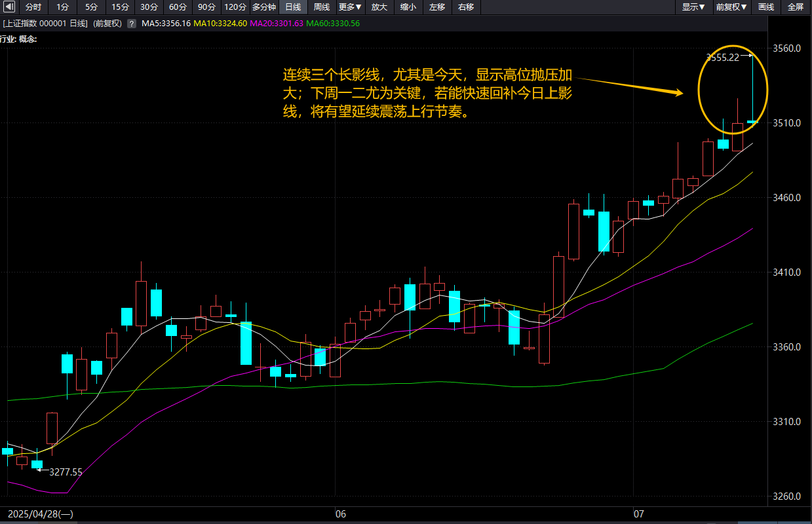This screenshot has width=812, height=524.
Task: Click the 行业: 概念: info line
Action: pos(19,39)
